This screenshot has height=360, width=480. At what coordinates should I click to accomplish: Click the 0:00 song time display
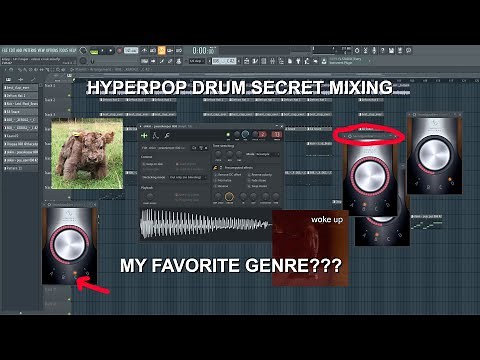pyautogui.click(x=203, y=51)
